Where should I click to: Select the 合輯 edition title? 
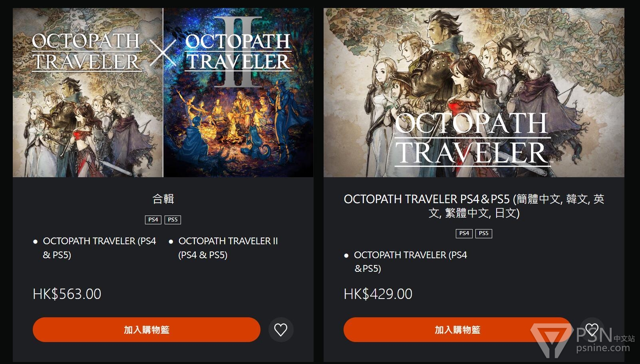(x=163, y=199)
